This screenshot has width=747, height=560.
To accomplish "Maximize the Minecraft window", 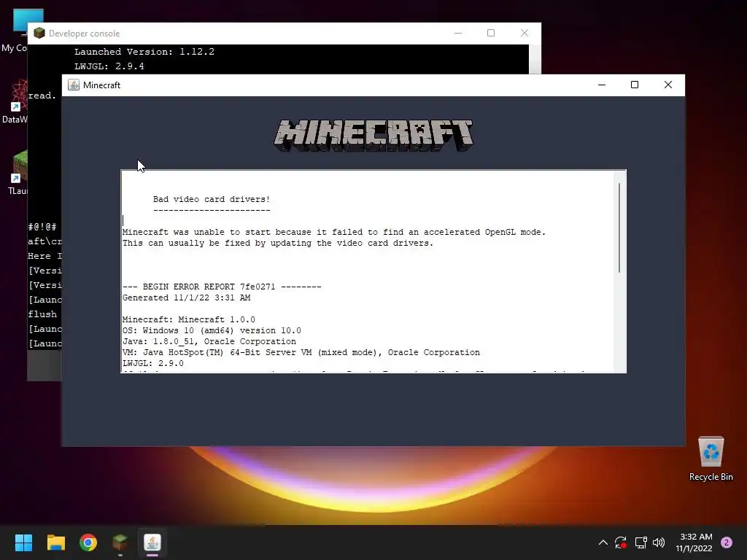I will [635, 85].
